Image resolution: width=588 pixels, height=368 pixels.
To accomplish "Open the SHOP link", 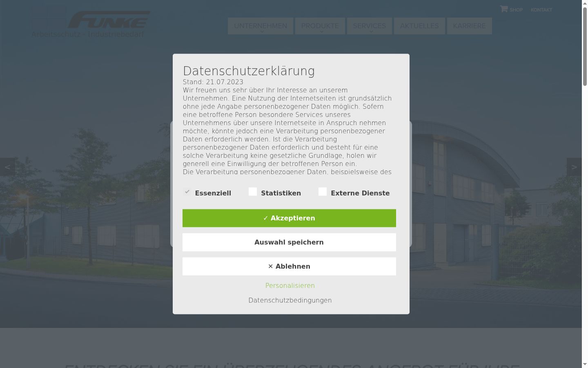I will (516, 10).
